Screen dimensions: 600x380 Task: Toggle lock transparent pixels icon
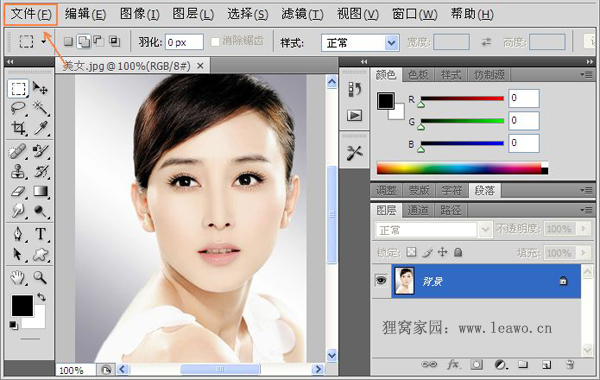coord(411,252)
